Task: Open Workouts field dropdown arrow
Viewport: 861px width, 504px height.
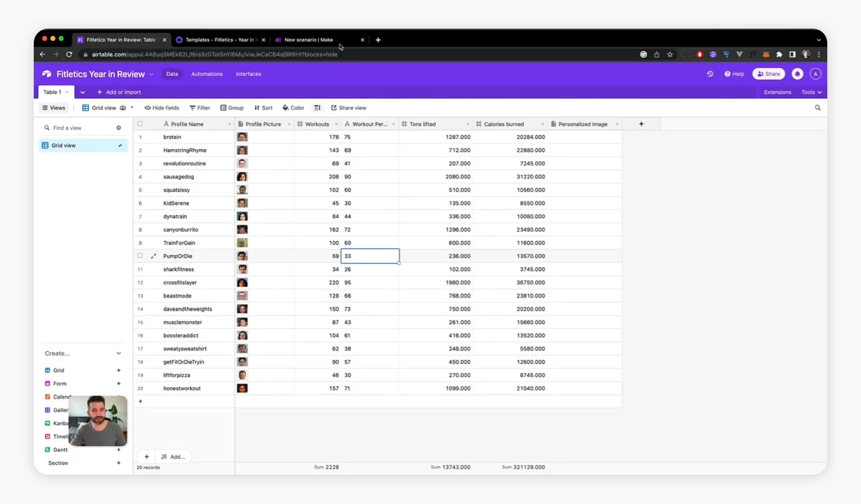Action: (336, 124)
